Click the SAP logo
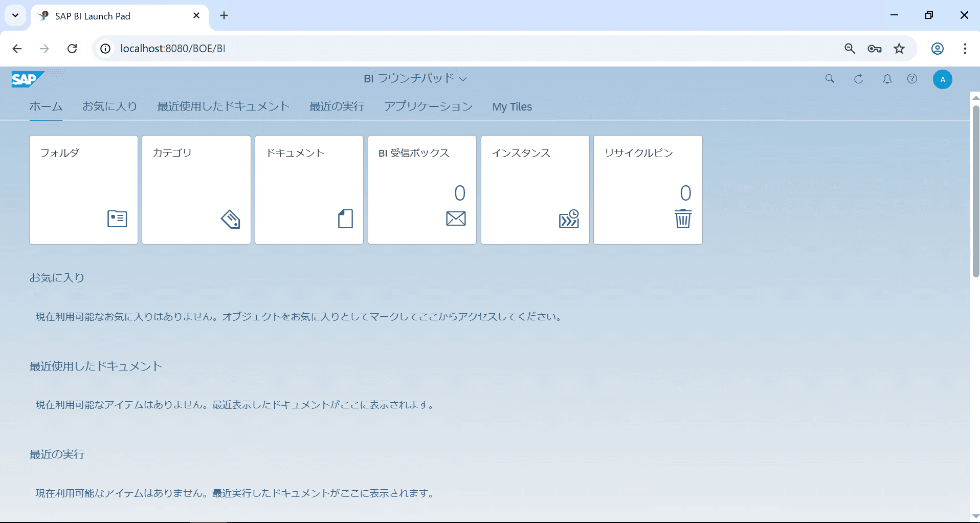Viewport: 980px width, 523px height. (27, 79)
